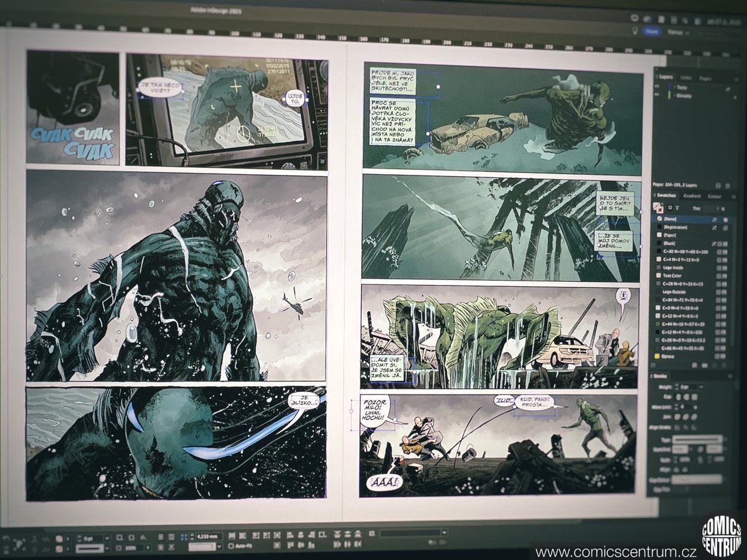Switch to the Swatches tab

pos(667,195)
